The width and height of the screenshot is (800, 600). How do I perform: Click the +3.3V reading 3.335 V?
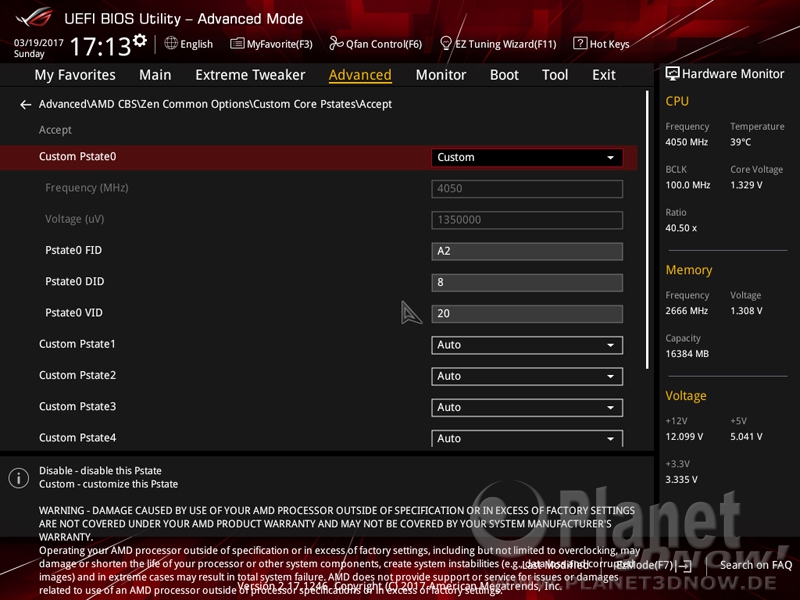[681, 479]
